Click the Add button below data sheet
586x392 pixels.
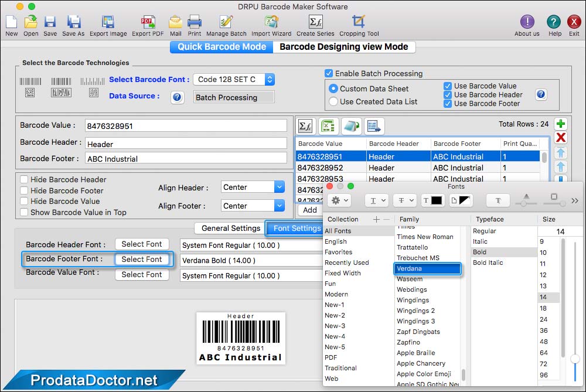310,210
